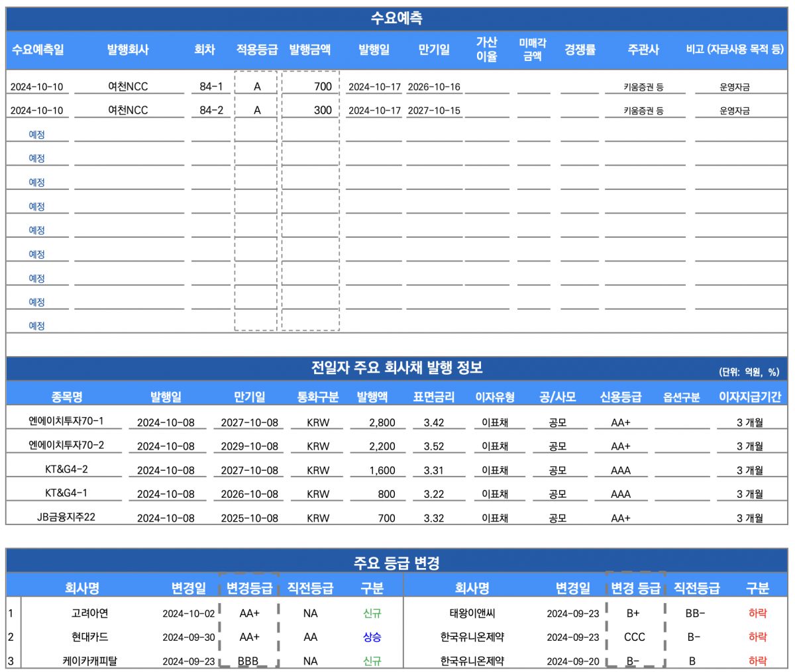This screenshot has height=672, width=795.
Task: Click the 주요 등급 변경 section title
Action: (396, 563)
